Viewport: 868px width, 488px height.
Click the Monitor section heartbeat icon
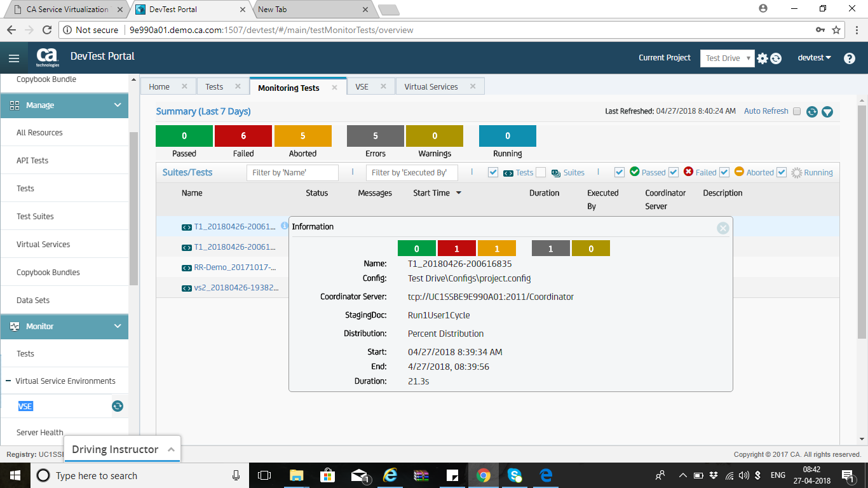coord(15,326)
